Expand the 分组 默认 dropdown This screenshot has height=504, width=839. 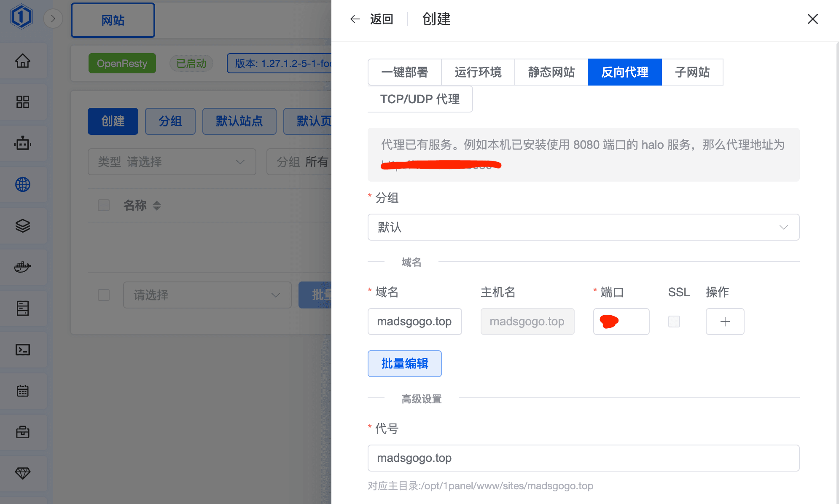(583, 227)
